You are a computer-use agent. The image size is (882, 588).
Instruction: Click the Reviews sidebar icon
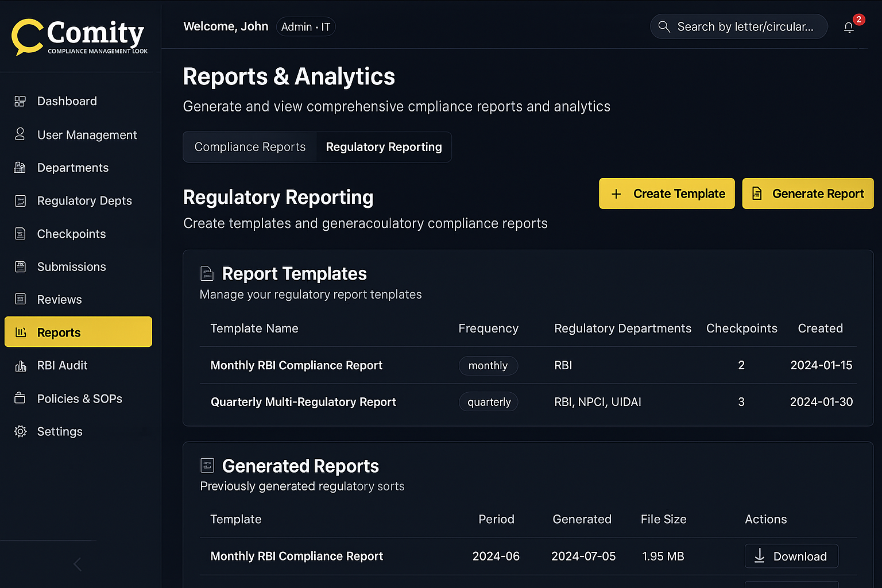(x=20, y=299)
